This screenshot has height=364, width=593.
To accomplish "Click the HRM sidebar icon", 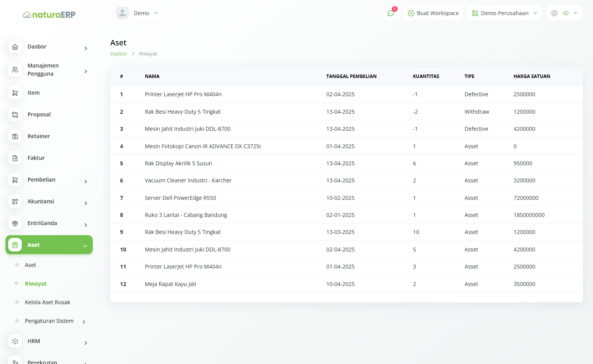I will [x=15, y=341].
